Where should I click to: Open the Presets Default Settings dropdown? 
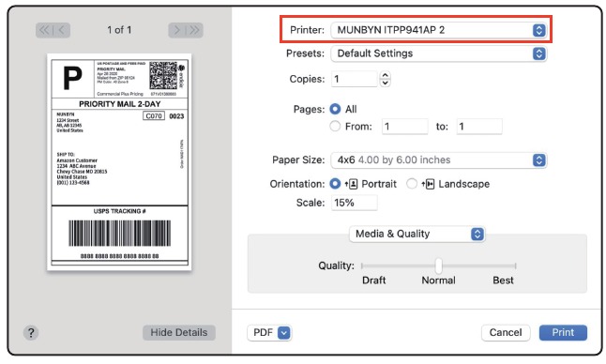pos(438,53)
